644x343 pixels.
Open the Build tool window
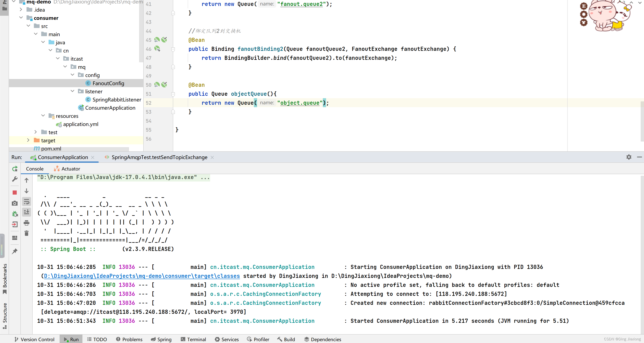click(286, 339)
